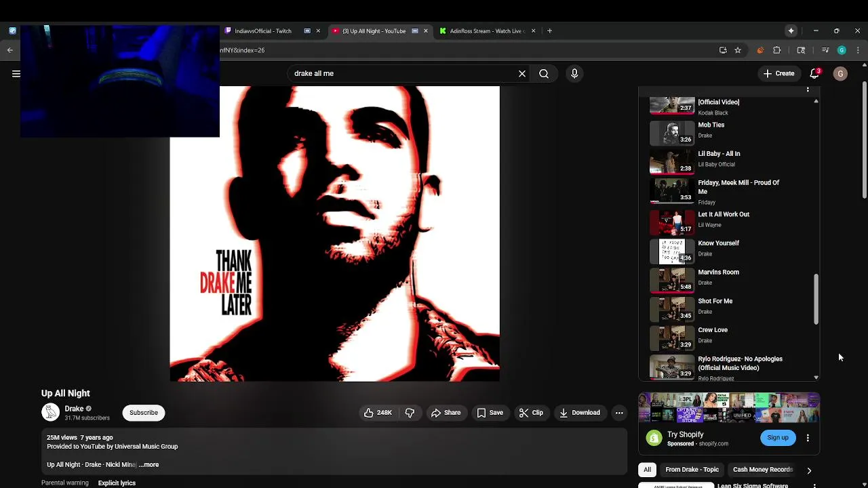
Task: Click the Marvins Room thumbnail
Action: coord(672,279)
